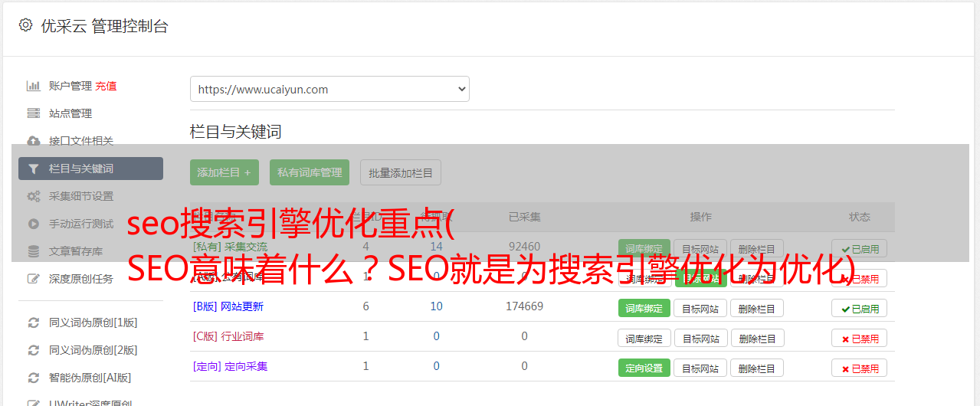
Task: Click the cloud upload icon for 接口文件相关
Action: pyautogui.click(x=33, y=141)
